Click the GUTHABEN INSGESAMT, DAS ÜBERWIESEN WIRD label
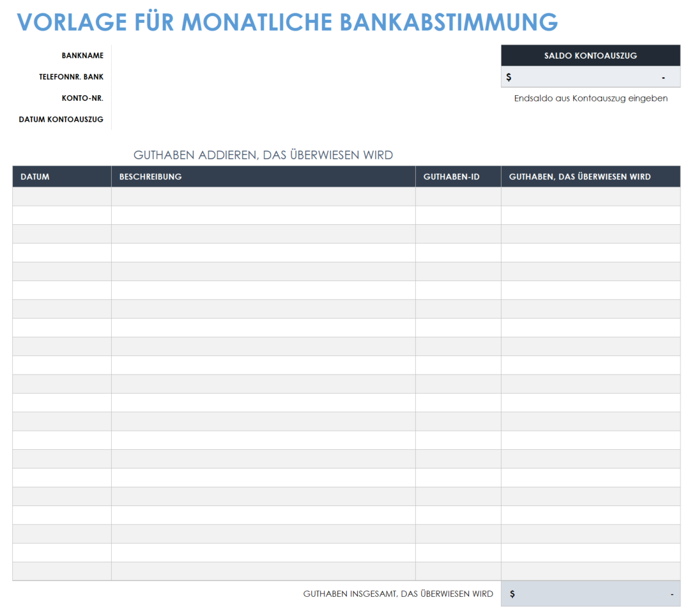699x616 pixels. (398, 594)
